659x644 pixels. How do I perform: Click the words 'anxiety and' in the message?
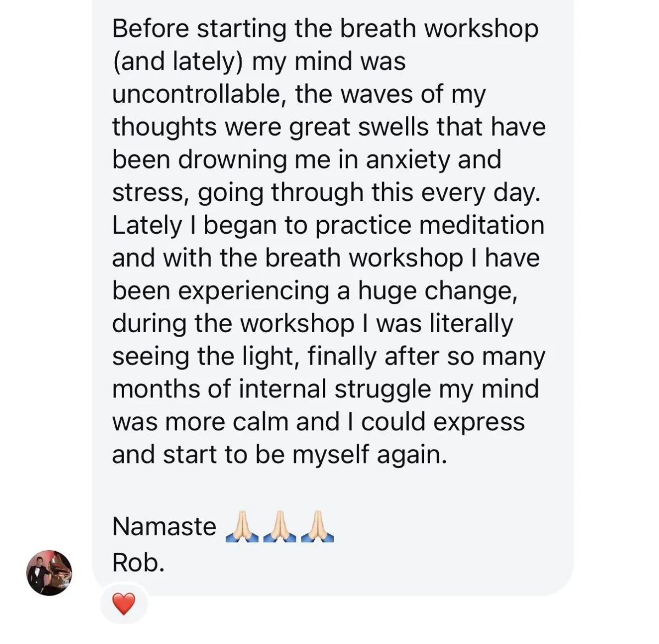[434, 160]
